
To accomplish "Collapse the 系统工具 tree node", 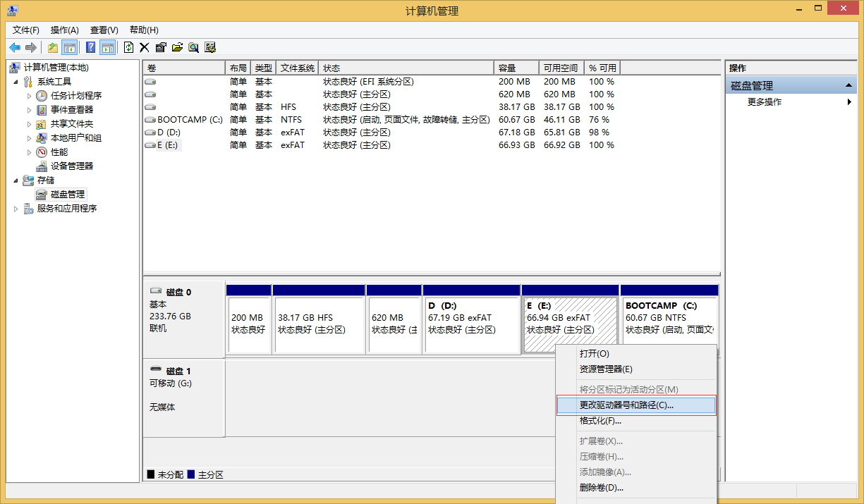I will (x=16, y=82).
